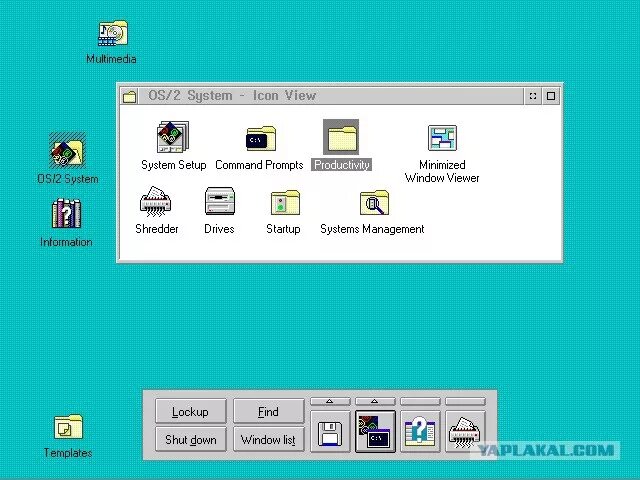This screenshot has width=640, height=480.
Task: Click the Shredder icon in the window
Action: click(155, 201)
